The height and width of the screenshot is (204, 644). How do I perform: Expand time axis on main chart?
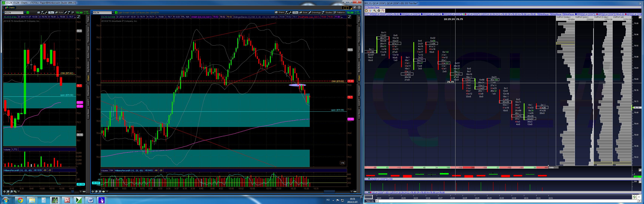click(355, 192)
